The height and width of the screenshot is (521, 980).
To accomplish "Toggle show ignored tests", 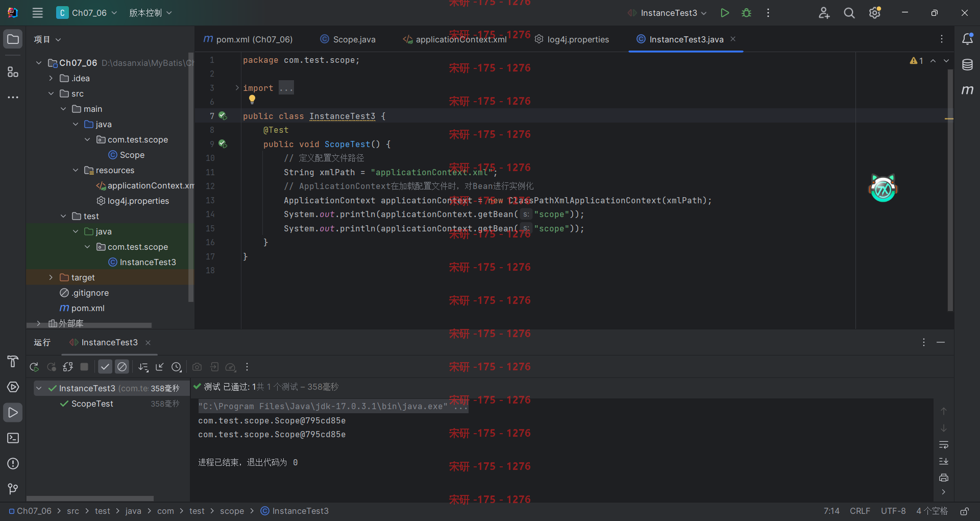I will tap(122, 367).
